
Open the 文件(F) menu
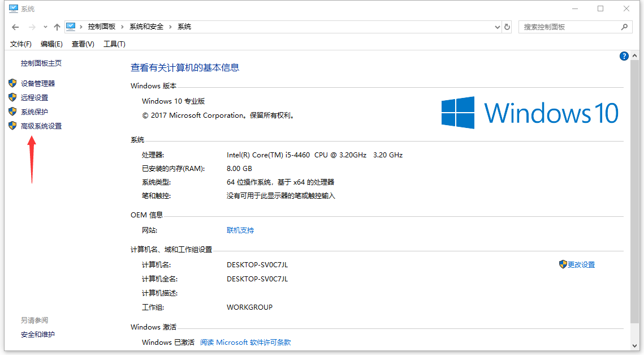pos(20,44)
